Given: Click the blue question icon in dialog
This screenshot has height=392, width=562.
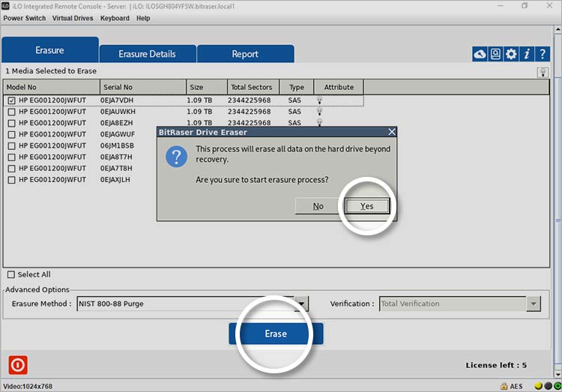Looking at the screenshot, I should point(176,157).
